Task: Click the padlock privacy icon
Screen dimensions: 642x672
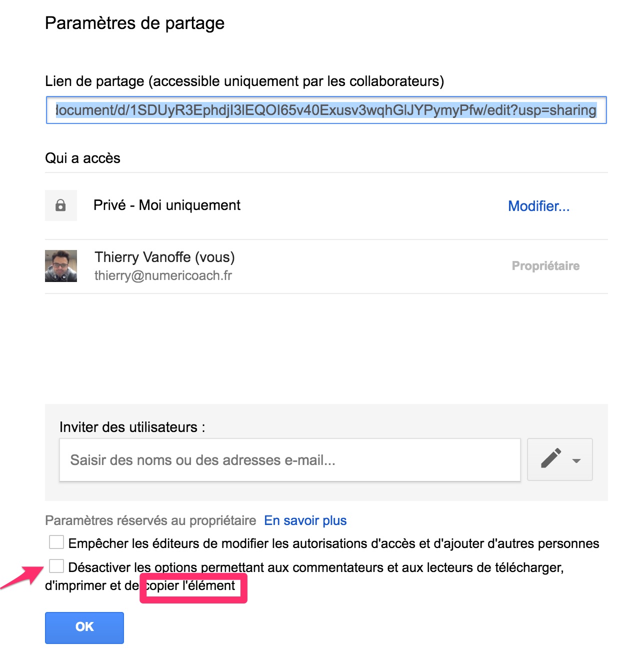Action: 60,205
